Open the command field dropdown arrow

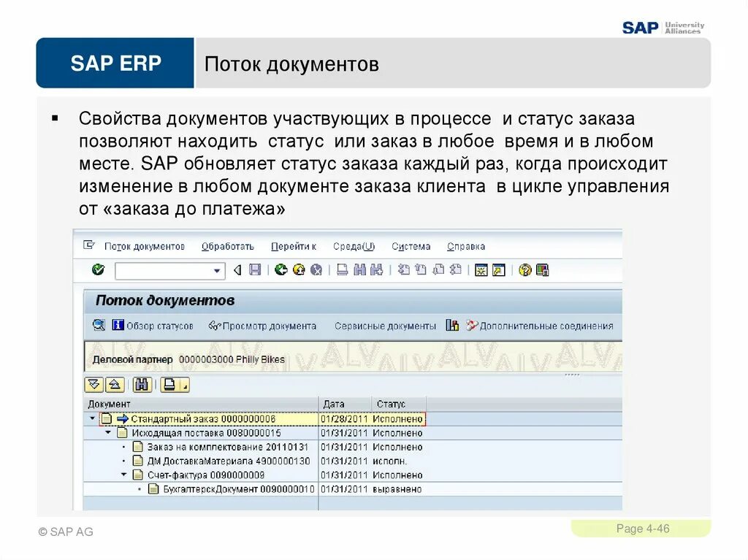218,271
